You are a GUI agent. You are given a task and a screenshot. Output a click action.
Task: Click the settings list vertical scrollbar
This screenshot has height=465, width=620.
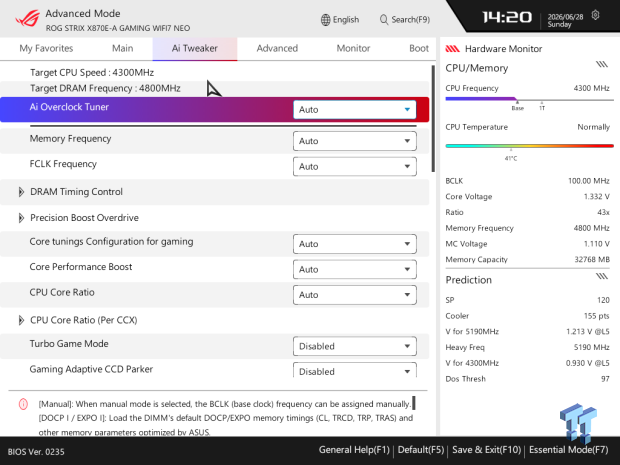tap(433, 118)
